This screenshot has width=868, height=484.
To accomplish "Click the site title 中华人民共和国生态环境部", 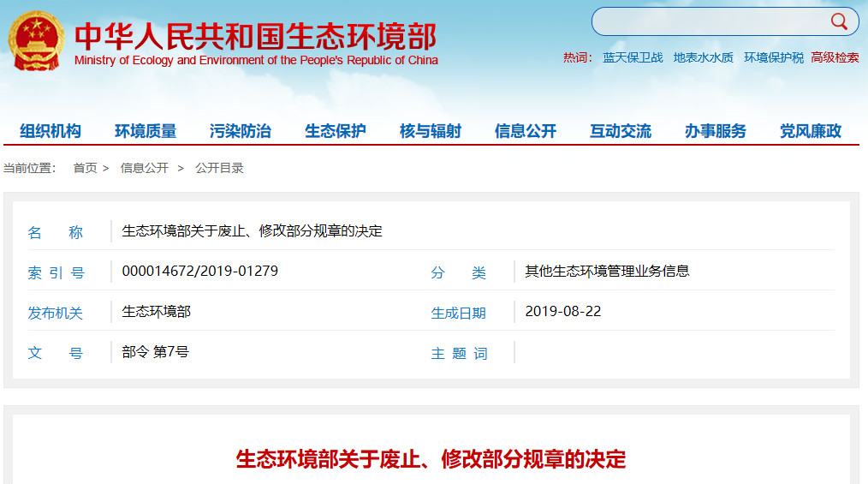I will [x=256, y=36].
